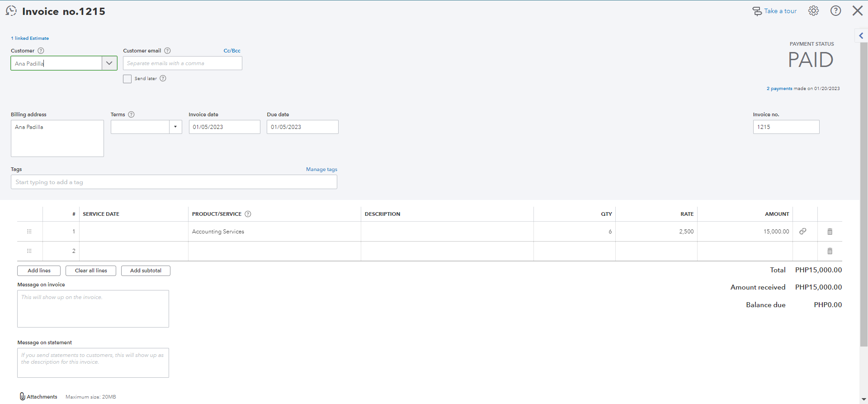Image resolution: width=868 pixels, height=404 pixels.
Task: Open the settings gear icon
Action: point(813,11)
